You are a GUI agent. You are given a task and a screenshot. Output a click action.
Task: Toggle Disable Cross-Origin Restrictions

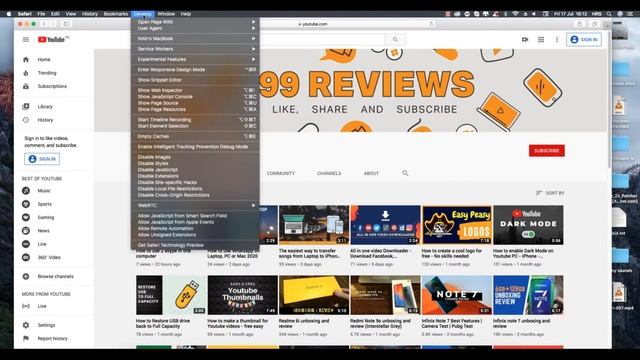click(195, 195)
